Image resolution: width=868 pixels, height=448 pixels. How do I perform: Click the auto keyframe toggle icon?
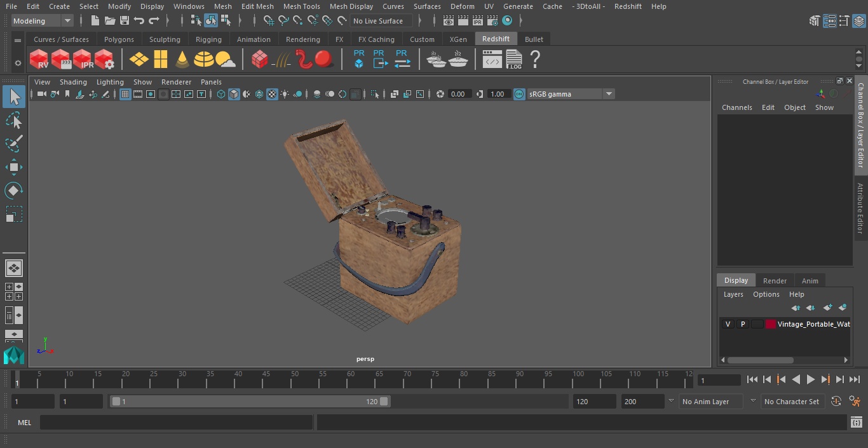[x=836, y=402]
